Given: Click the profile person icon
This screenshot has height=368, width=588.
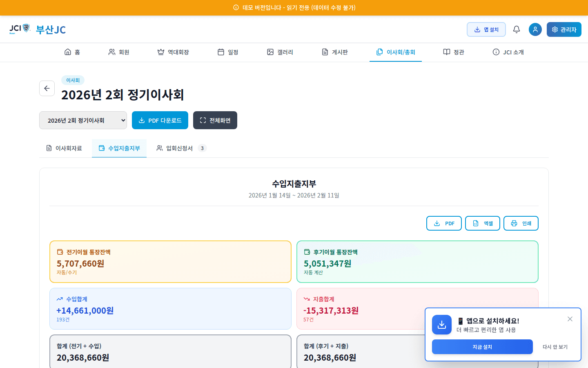Looking at the screenshot, I should (x=535, y=29).
